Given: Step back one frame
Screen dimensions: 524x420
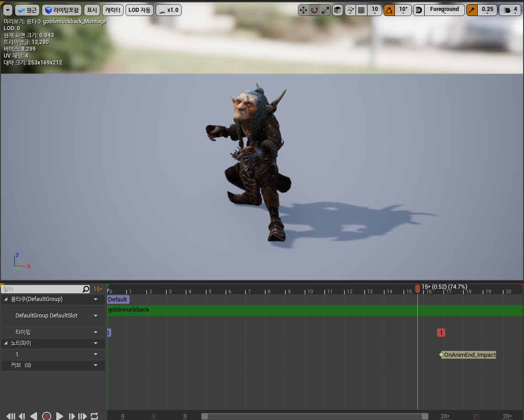Looking at the screenshot, I should point(22,416).
